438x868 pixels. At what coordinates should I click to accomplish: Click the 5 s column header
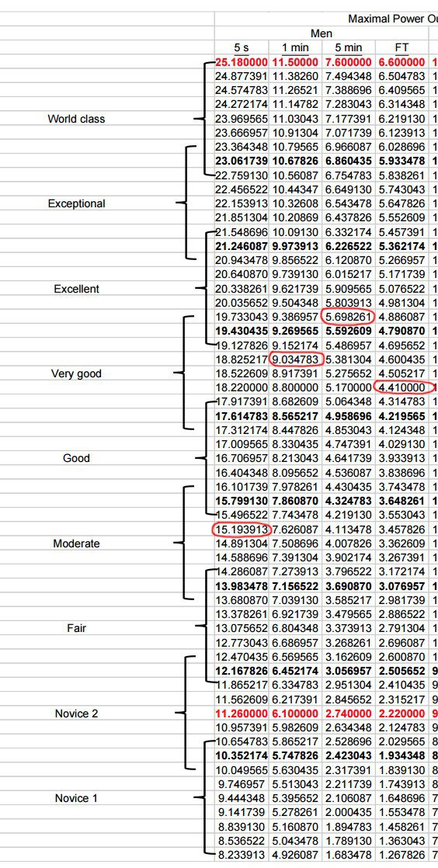[242, 47]
